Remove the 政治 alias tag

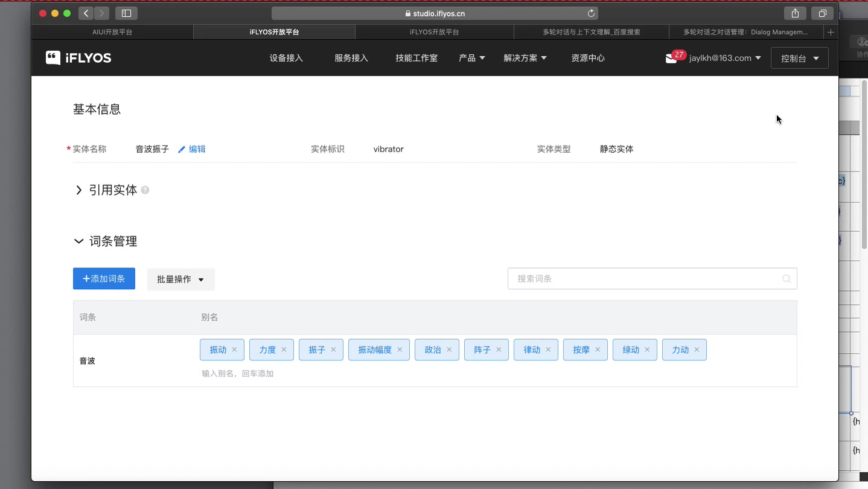click(x=449, y=350)
